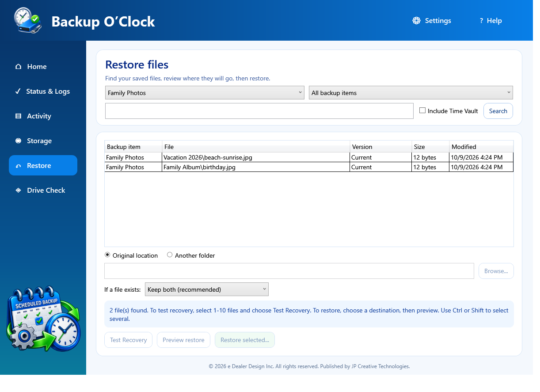Open Help from the header
Image resolution: width=540 pixels, height=392 pixels.
click(x=491, y=21)
